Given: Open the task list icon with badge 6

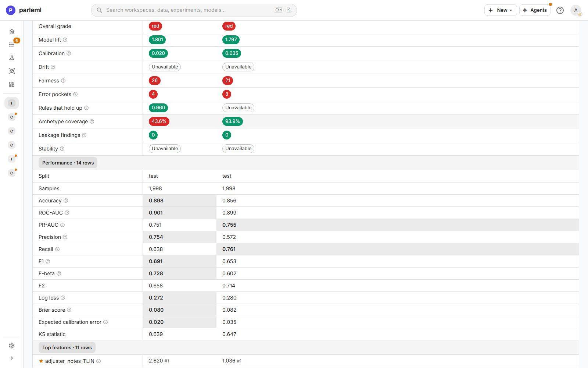Looking at the screenshot, I should click(12, 45).
